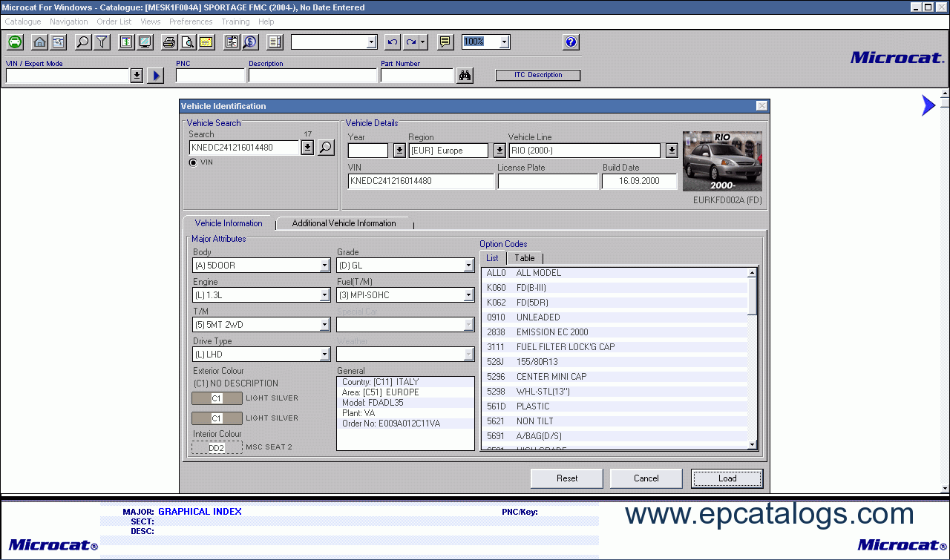Click the Option Codes list scroll-down arrow
950x560 pixels.
point(752,444)
